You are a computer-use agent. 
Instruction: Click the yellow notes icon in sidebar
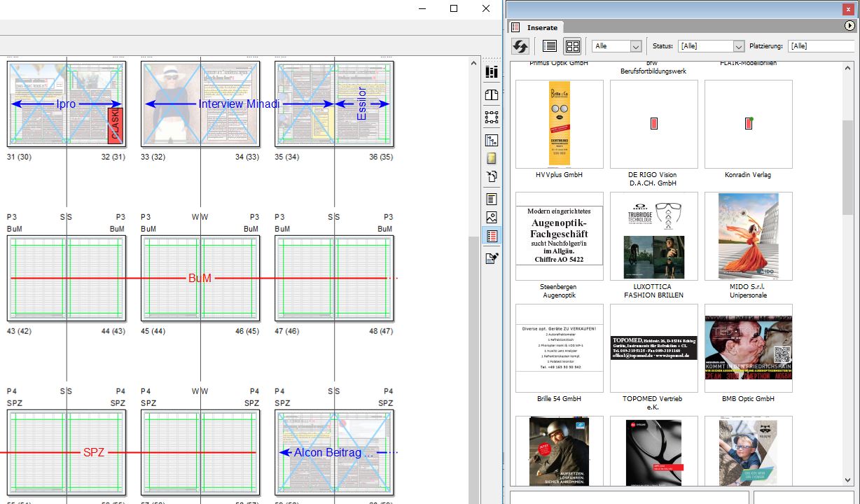coord(492,158)
